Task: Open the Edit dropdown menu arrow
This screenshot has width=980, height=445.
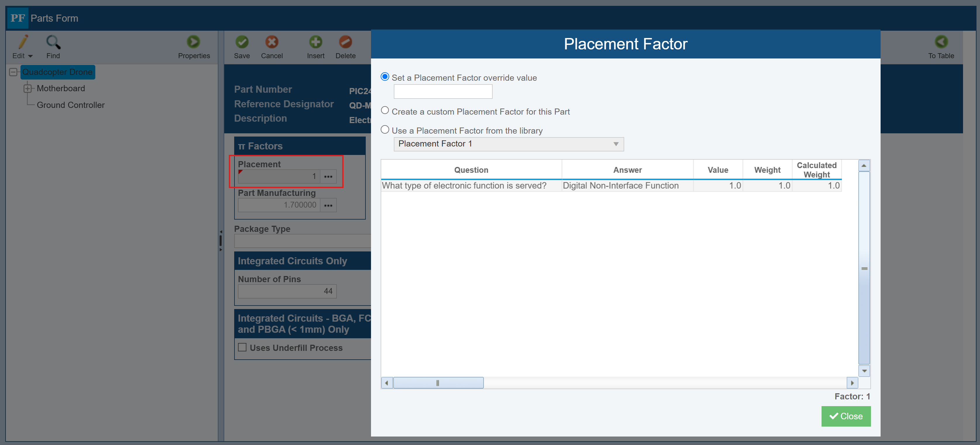Action: (30, 56)
